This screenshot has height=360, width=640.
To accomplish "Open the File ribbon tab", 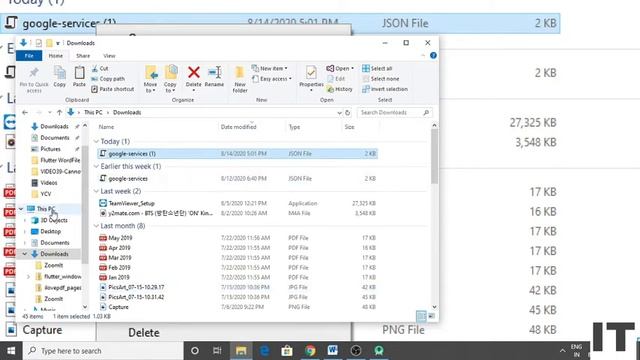I will tap(29, 56).
